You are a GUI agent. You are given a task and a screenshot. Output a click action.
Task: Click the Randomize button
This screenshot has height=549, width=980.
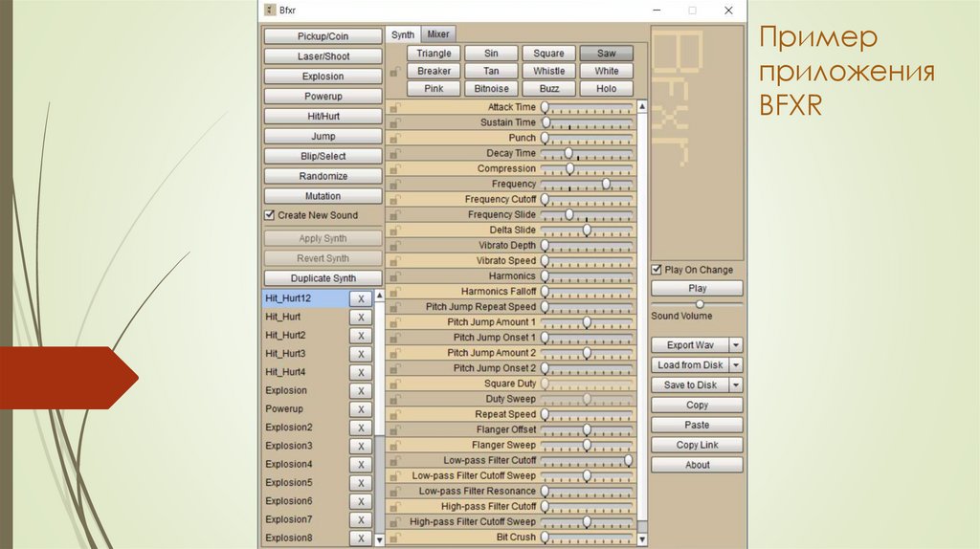pyautogui.click(x=323, y=176)
